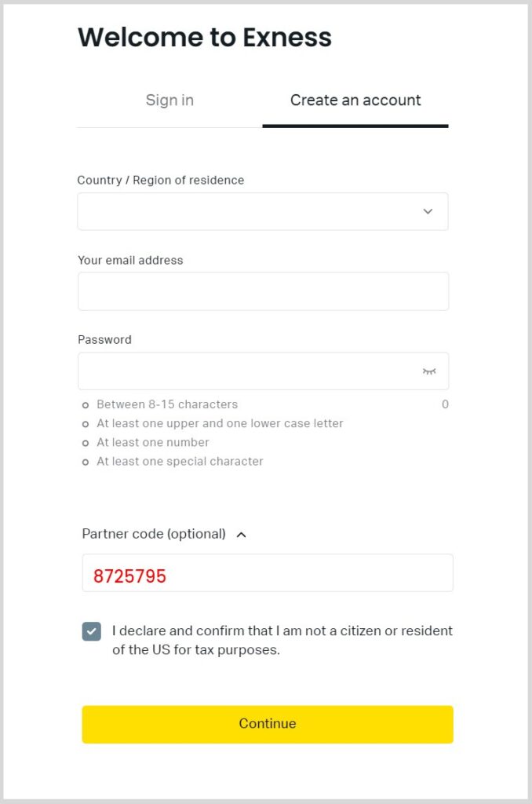
Task: Click the US tax declaration text
Action: [282, 640]
